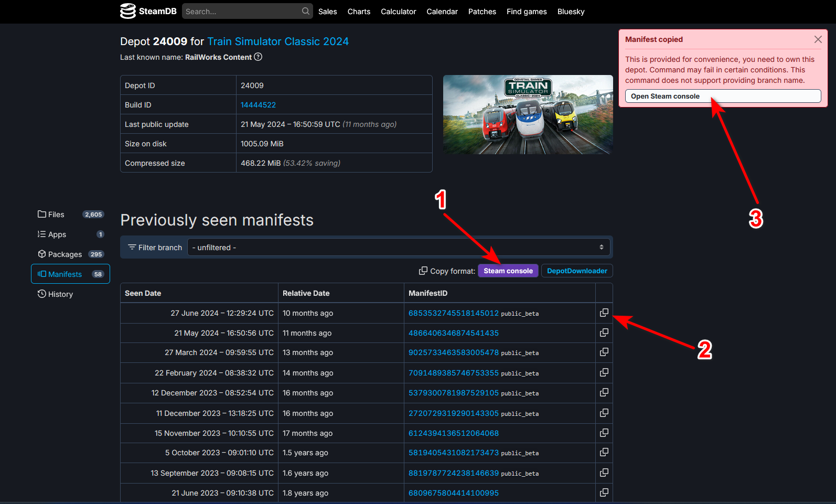The width and height of the screenshot is (836, 504).
Task: Copy manifest 6809675804414100995 using its copy icon
Action: point(604,492)
